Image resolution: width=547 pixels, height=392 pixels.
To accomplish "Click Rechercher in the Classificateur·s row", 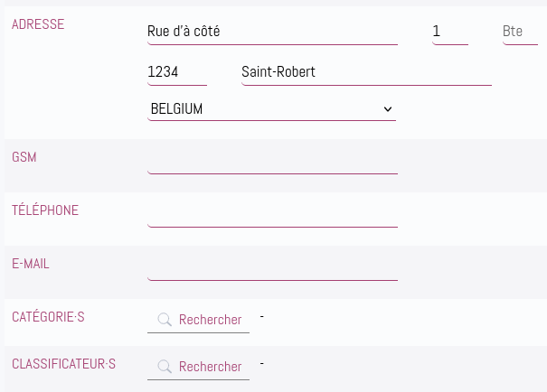I will point(210,367).
